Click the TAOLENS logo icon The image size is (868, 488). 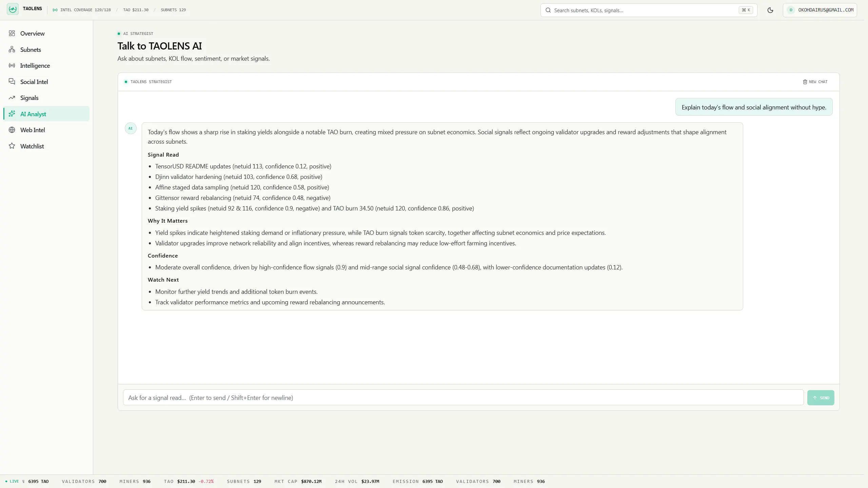(x=13, y=9)
